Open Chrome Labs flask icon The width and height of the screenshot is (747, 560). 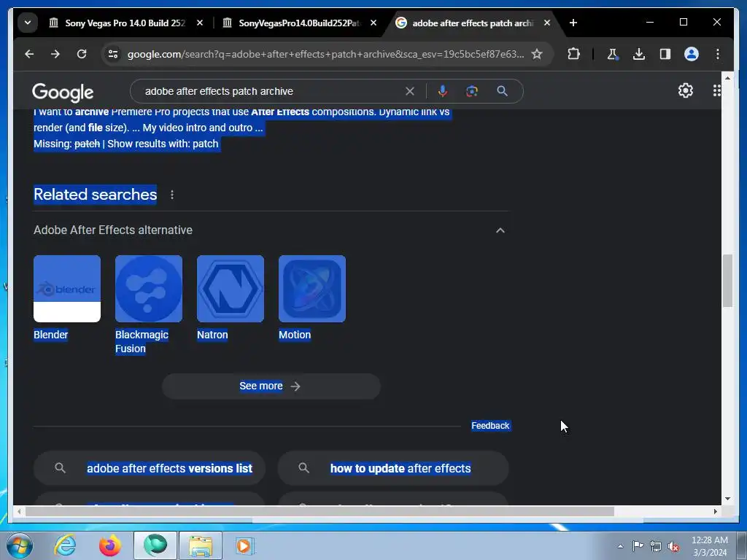[613, 54]
